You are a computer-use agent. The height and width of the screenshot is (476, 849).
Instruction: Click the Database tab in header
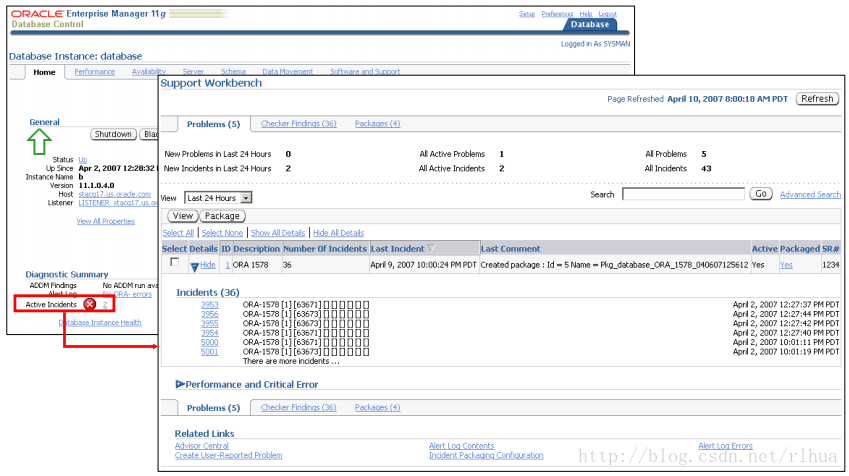(x=590, y=24)
